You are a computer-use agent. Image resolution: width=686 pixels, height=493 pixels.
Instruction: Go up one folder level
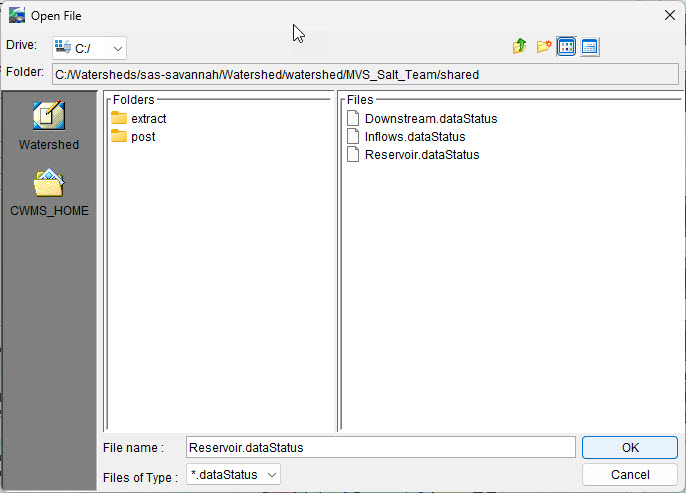tap(519, 47)
